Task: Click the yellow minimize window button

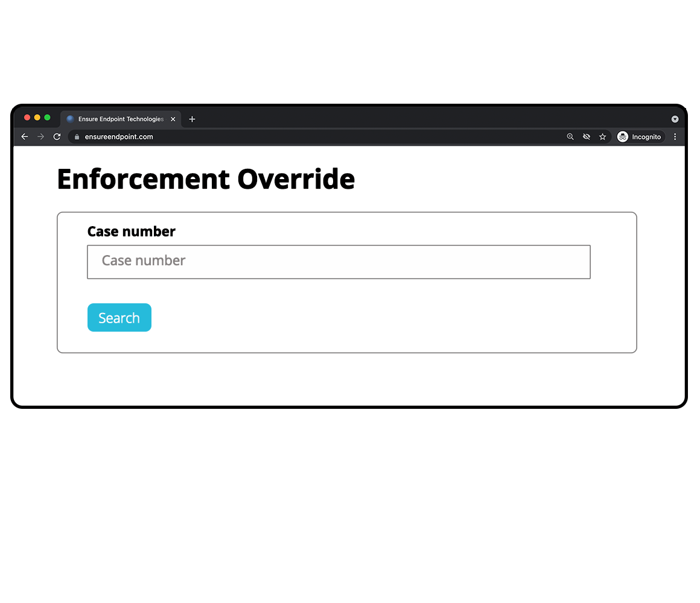Action: point(37,118)
